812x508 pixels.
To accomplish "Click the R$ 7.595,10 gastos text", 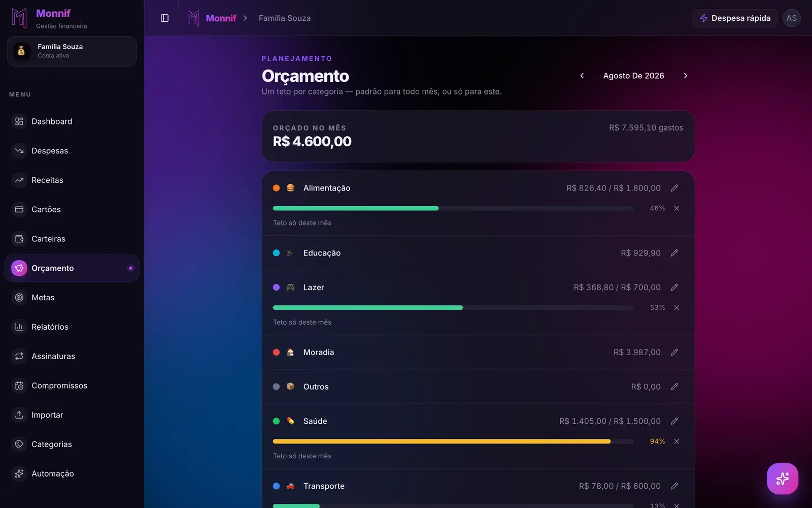I will [646, 128].
